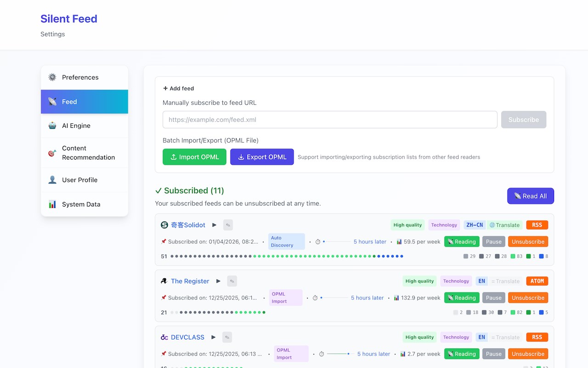Click the 5 hours later schedule of The Register
Screen dimensions: 588x368
click(x=367, y=298)
